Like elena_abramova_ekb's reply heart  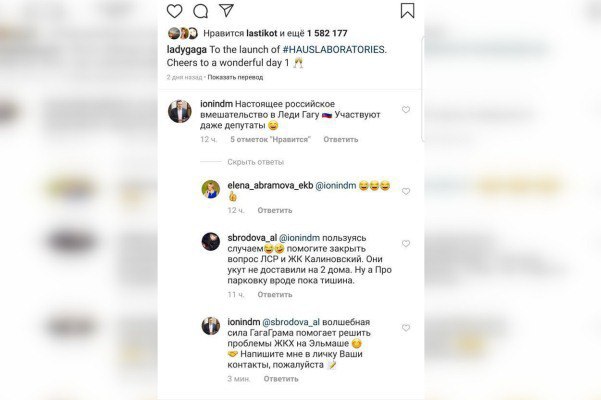coord(406,191)
